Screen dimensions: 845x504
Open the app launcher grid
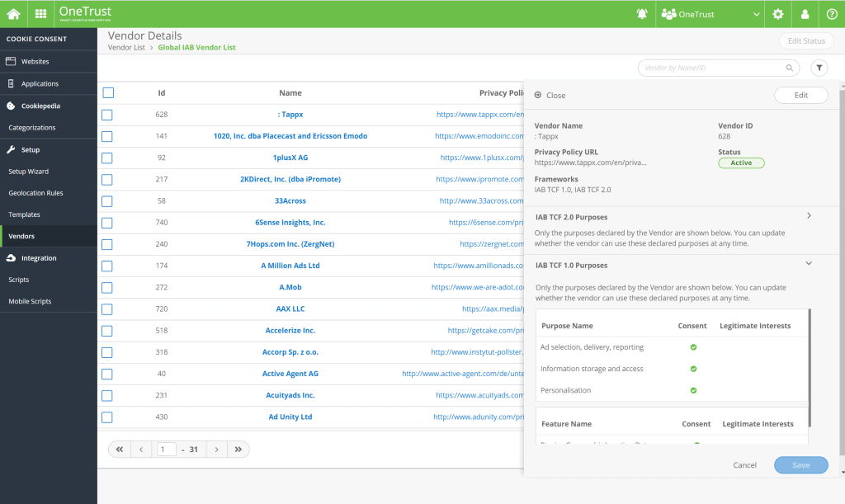pyautogui.click(x=41, y=14)
